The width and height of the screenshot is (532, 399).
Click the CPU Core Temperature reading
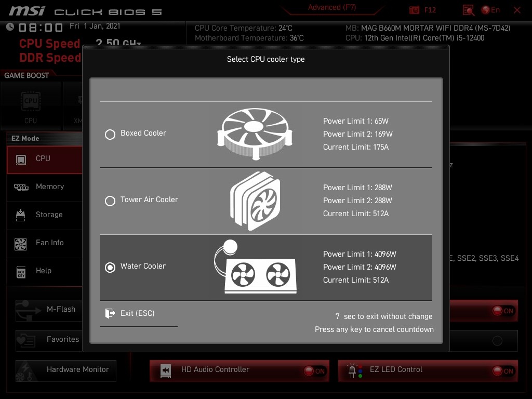243,28
